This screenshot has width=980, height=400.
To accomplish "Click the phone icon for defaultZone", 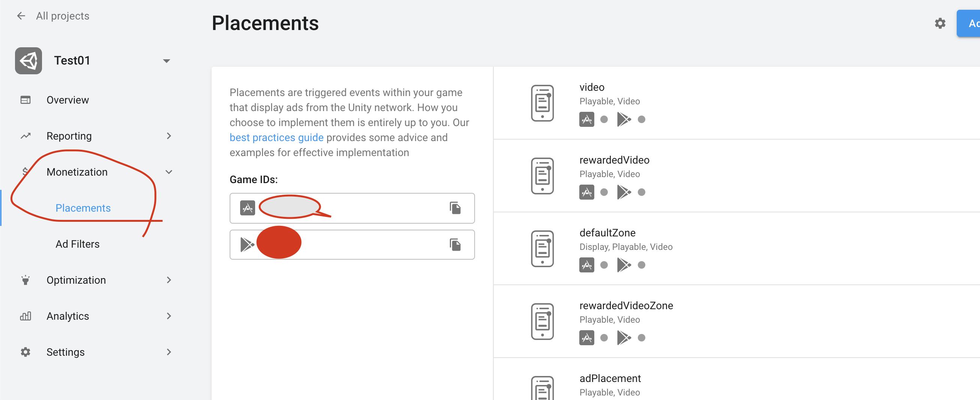I will tap(542, 248).
